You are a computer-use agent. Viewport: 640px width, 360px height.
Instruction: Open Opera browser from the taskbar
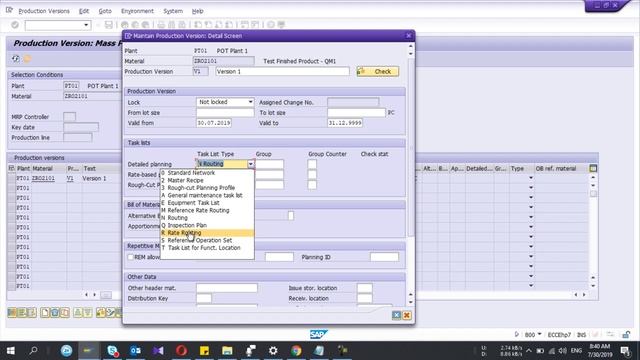[181, 350]
